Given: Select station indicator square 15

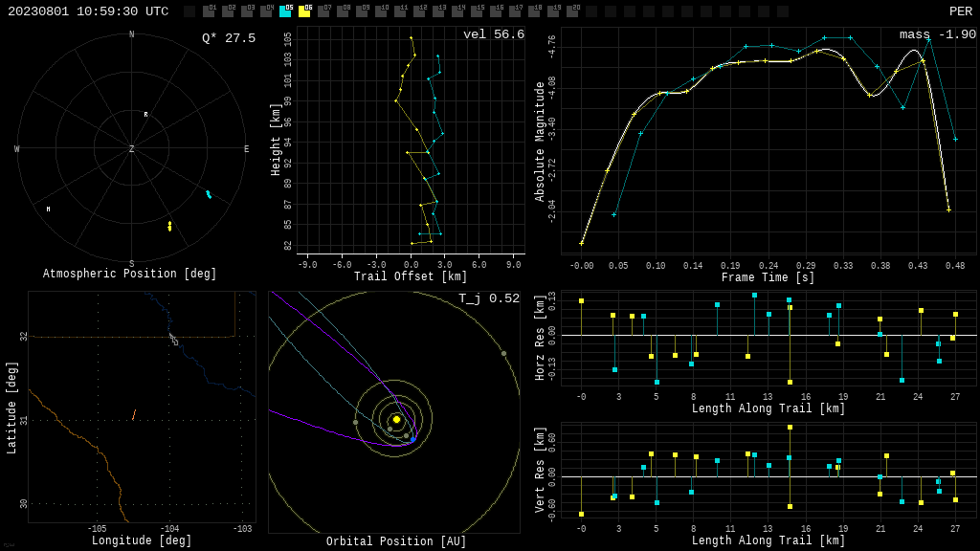Looking at the screenshot, I should coord(477,11).
